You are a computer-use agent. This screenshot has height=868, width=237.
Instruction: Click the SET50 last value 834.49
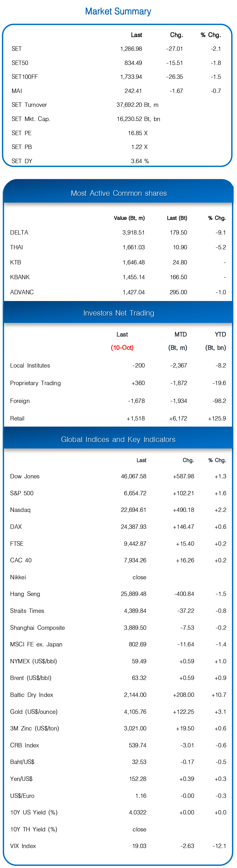(x=133, y=63)
